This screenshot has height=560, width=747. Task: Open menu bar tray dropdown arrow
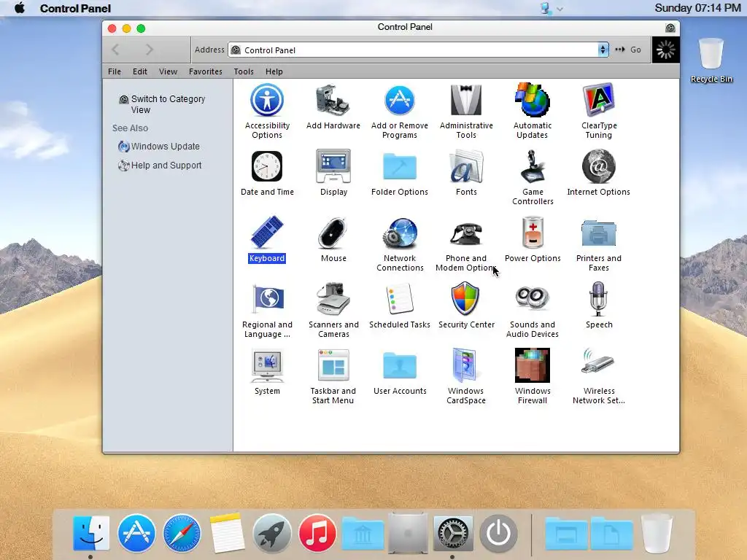click(560, 9)
